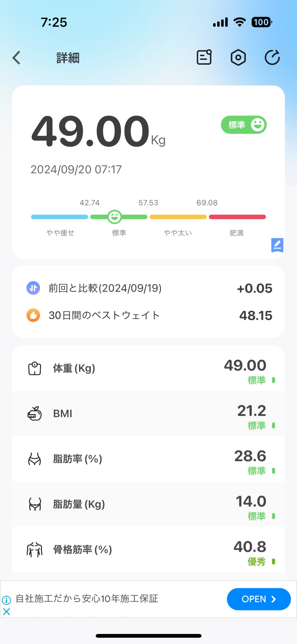Image resolution: width=297 pixels, height=644 pixels.
Task: Open the notes list icon in header
Action: point(204,57)
